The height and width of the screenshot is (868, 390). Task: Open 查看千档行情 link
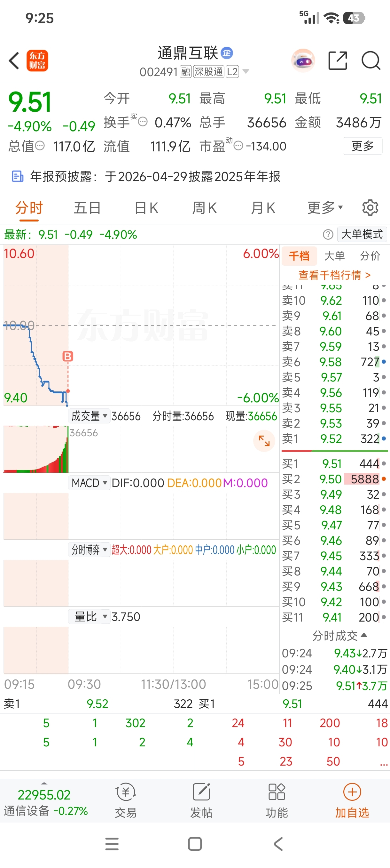click(x=334, y=275)
